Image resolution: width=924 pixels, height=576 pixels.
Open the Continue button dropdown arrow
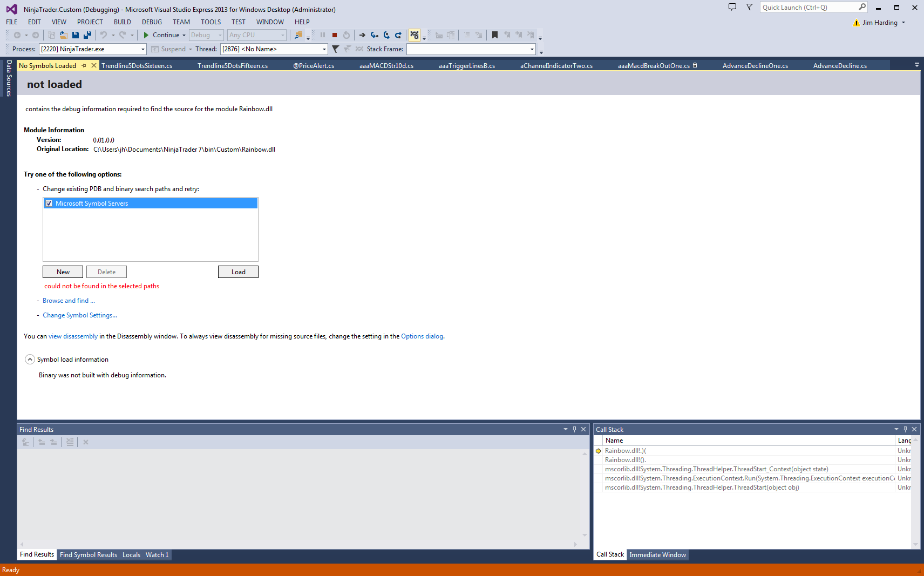pos(184,35)
